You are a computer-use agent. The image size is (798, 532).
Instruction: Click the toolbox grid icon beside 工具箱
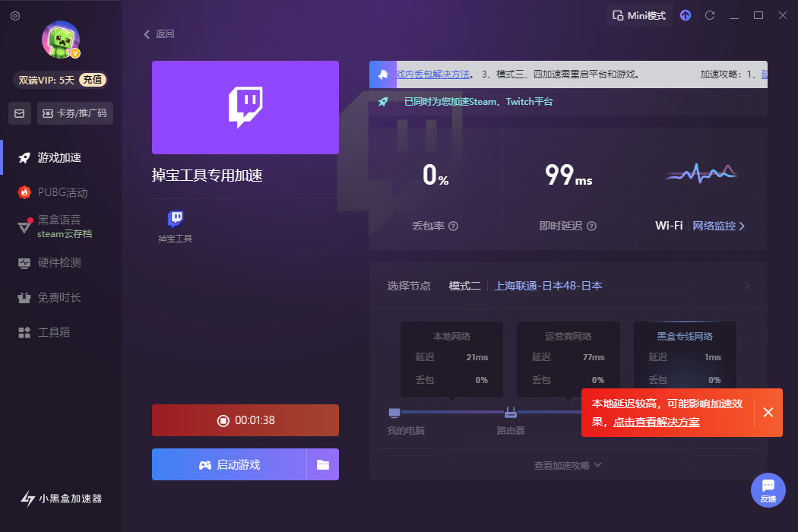pos(24,332)
